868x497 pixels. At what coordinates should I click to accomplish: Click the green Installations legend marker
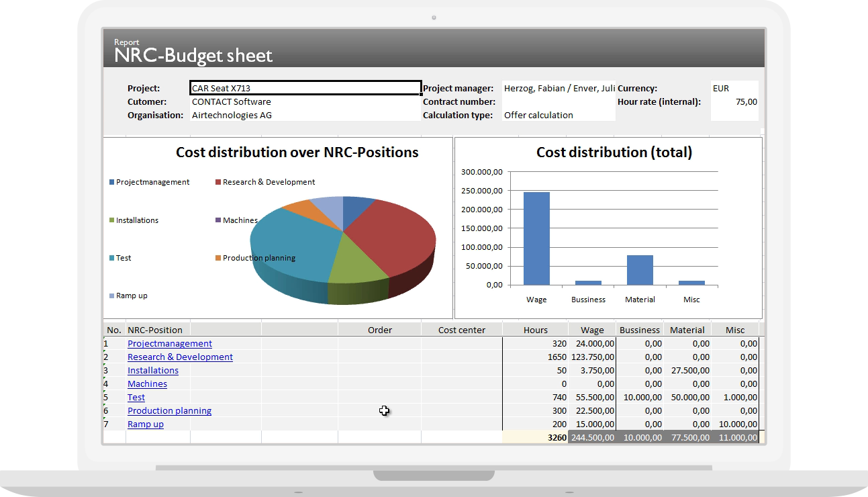tap(111, 220)
